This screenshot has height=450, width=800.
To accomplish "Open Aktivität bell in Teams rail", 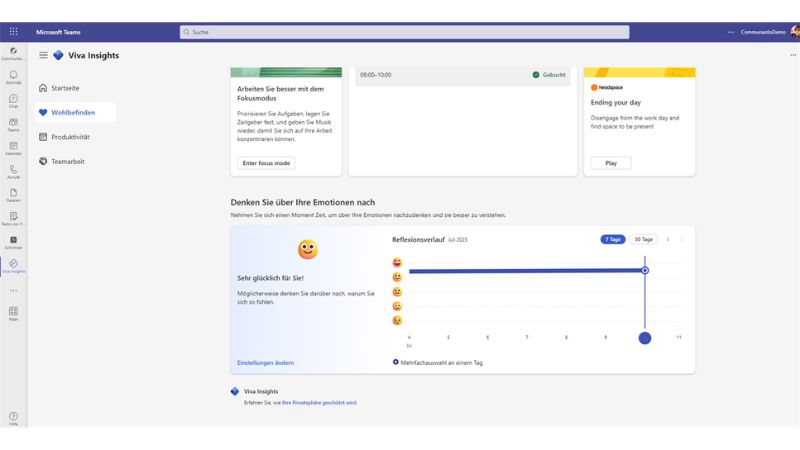I will (13, 77).
